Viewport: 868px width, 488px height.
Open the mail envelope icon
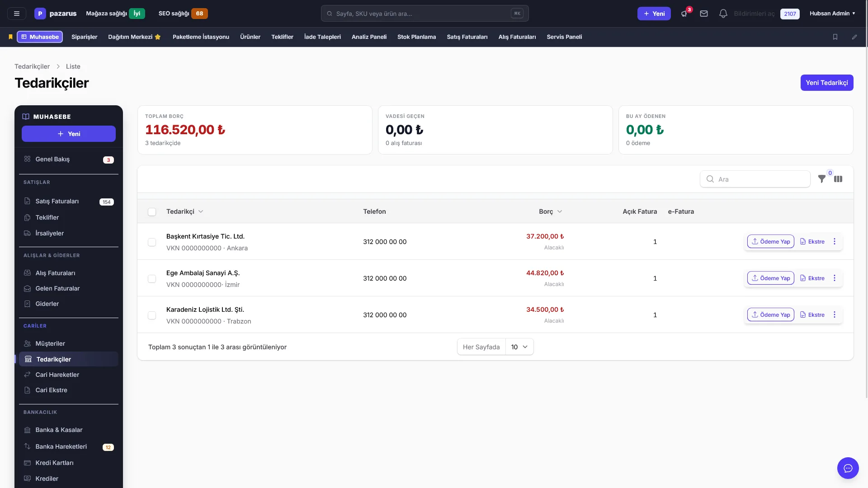coord(704,14)
